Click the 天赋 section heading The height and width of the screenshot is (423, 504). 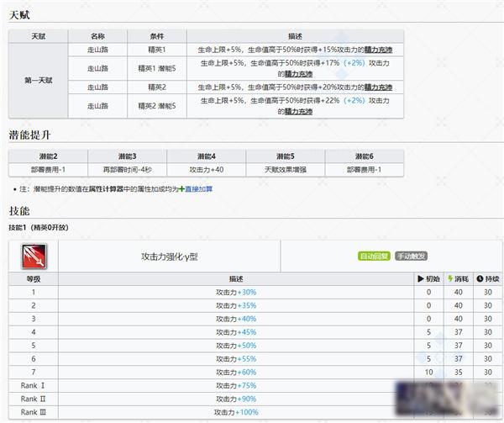pos(19,15)
